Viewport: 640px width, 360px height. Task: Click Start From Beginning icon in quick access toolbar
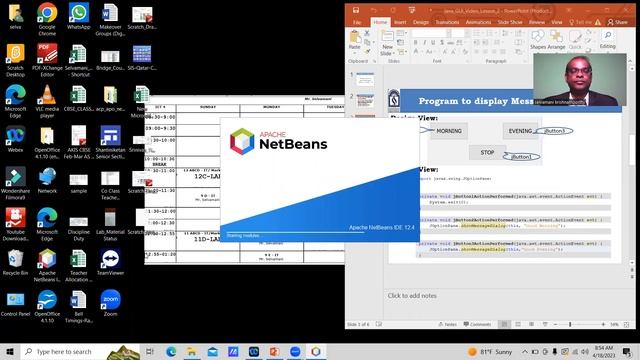point(411,11)
